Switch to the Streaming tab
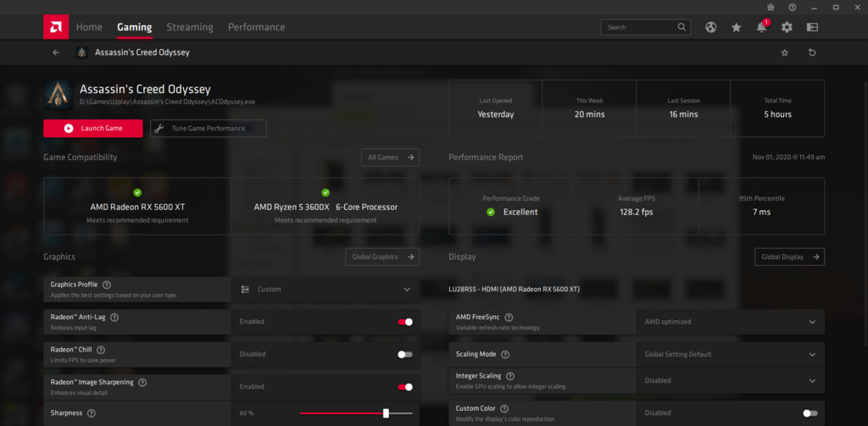868x426 pixels. point(190,27)
